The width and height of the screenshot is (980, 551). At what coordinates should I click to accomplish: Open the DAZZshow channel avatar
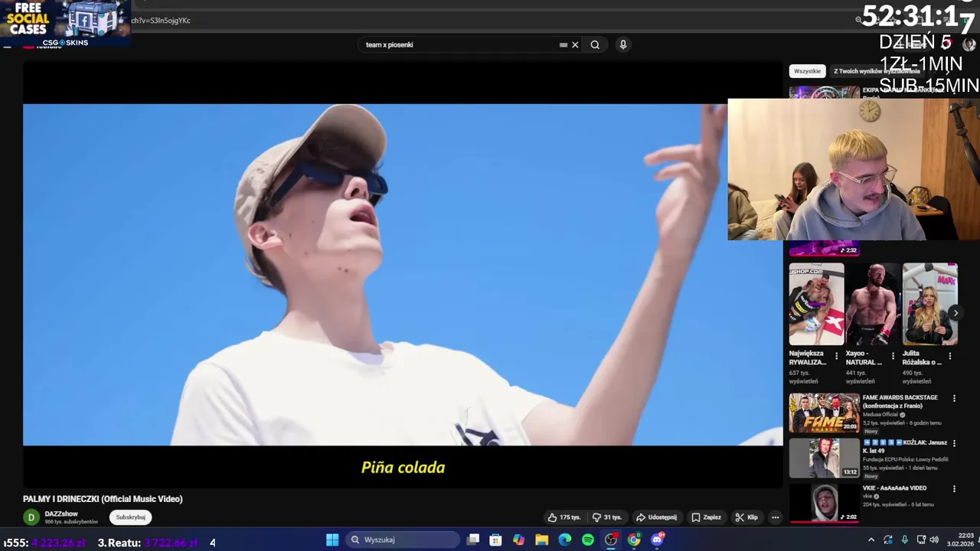(x=31, y=517)
